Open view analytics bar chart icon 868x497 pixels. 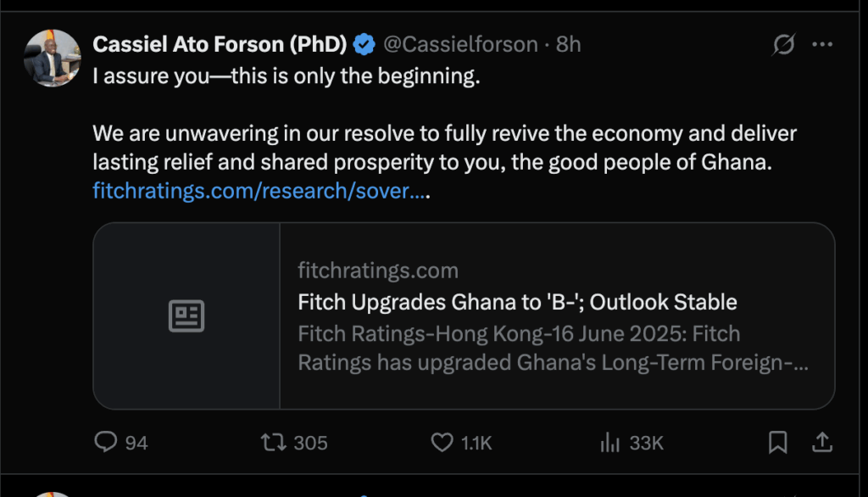609,442
